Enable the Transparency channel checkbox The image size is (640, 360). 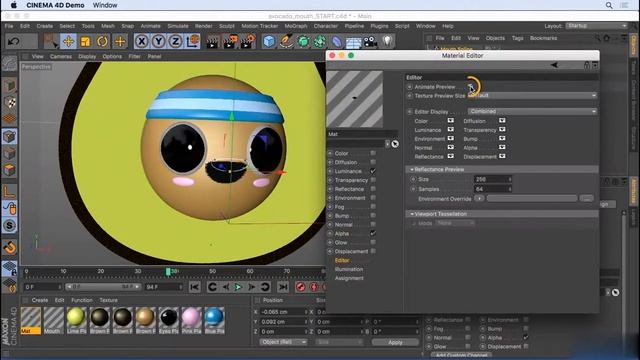pyautogui.click(x=373, y=180)
